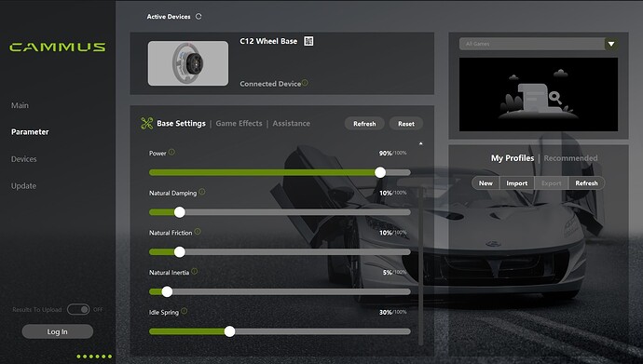Click the Natural Inertia slider handle
The height and width of the screenshot is (364, 643).
[167, 291]
